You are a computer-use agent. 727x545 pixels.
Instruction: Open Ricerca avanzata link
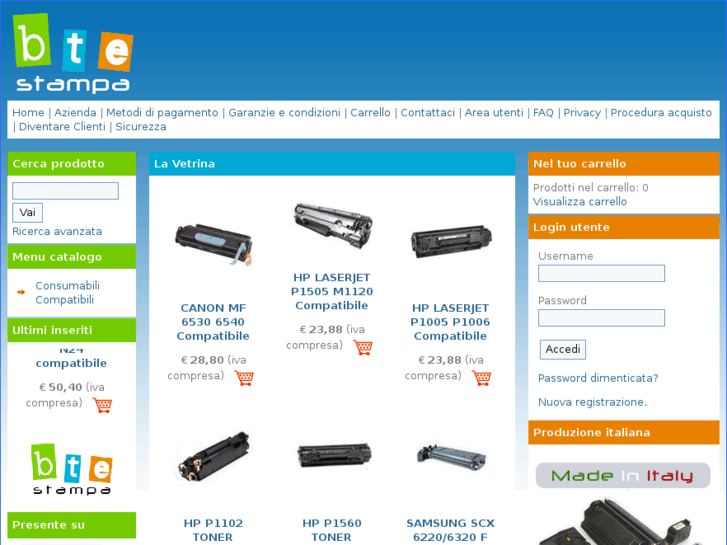(57, 231)
